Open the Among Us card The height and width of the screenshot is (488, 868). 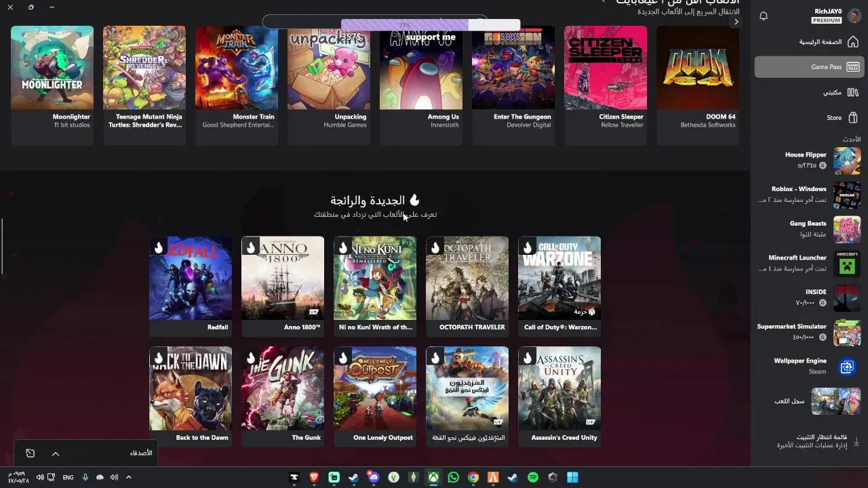pos(421,85)
